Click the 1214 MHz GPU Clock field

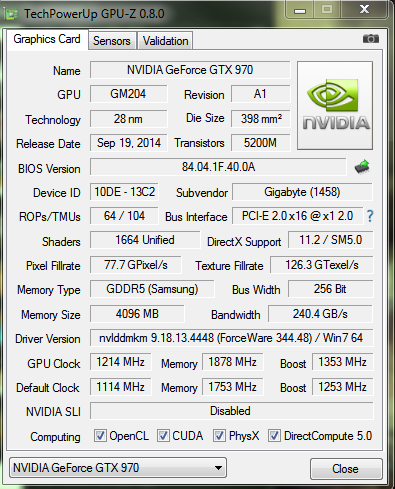tap(120, 362)
